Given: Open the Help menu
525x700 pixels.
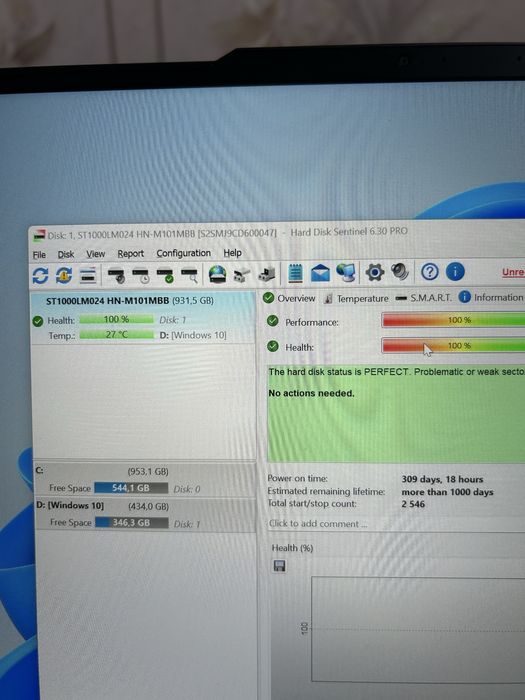Looking at the screenshot, I should (x=232, y=253).
